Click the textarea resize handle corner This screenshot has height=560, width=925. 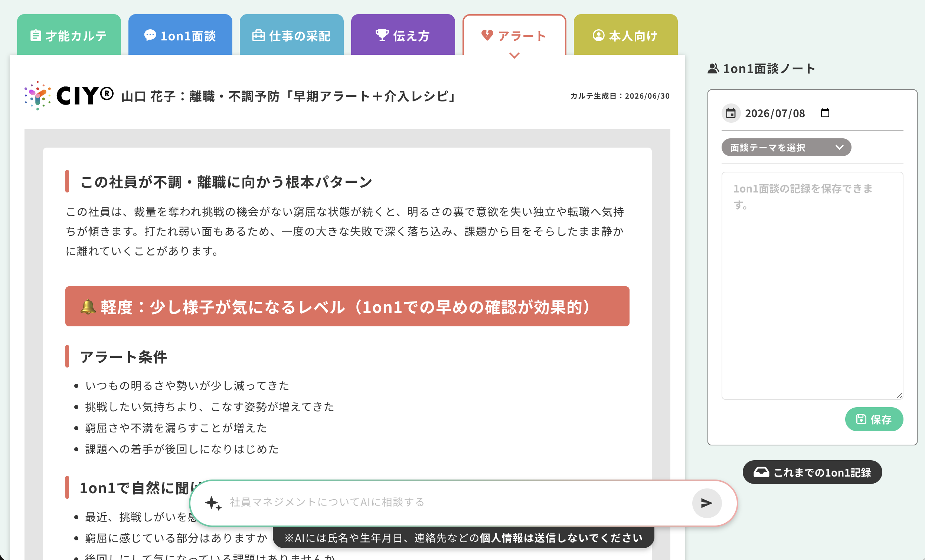pyautogui.click(x=899, y=395)
